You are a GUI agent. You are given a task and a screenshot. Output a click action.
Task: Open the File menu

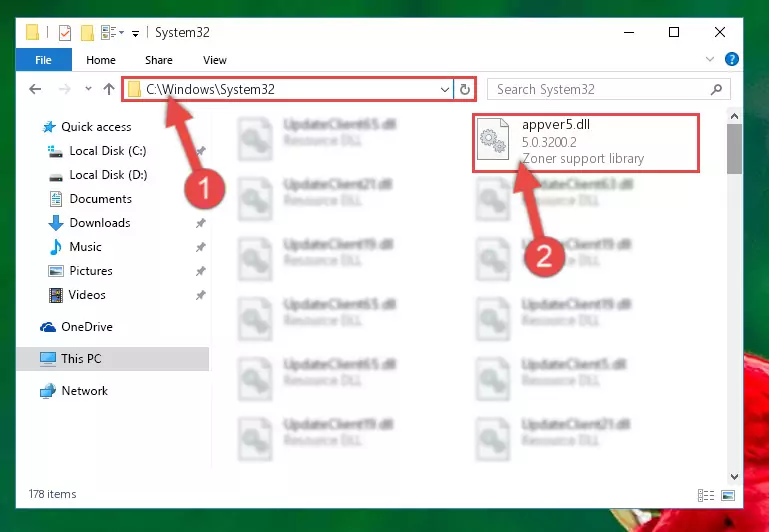44,60
